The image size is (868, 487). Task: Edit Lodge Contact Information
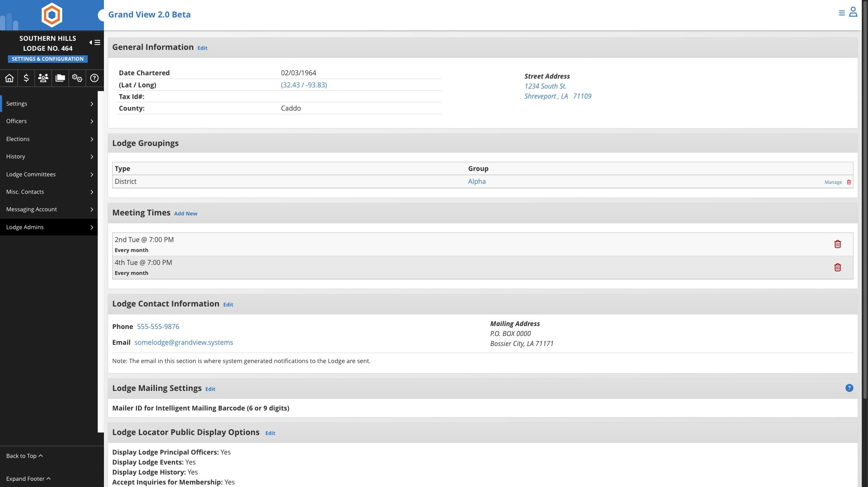pyautogui.click(x=228, y=305)
